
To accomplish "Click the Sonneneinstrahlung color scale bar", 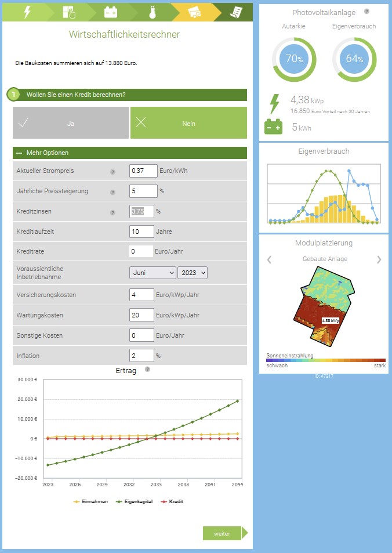I will point(326,360).
